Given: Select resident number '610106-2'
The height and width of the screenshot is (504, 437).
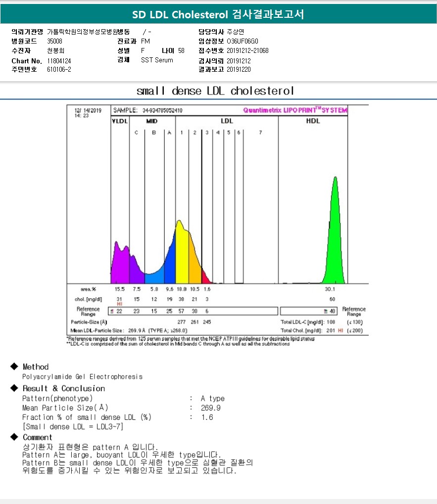Looking at the screenshot, I should point(59,69).
